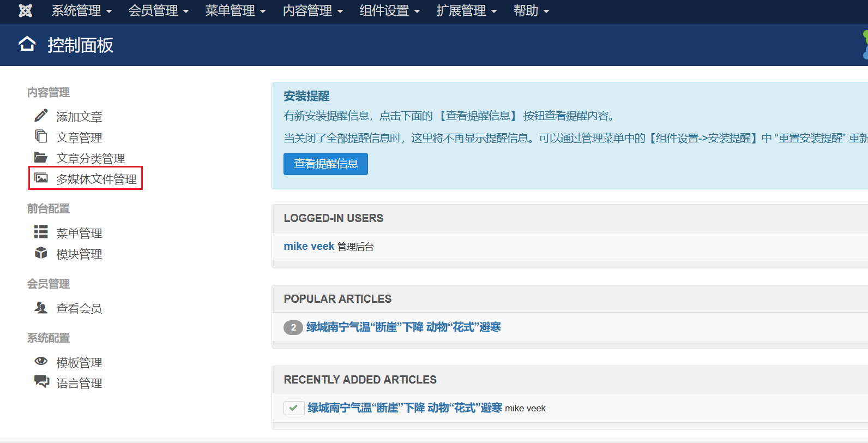
Task: Open sidebar 菜单管理 under 前台配置
Action: tap(79, 233)
